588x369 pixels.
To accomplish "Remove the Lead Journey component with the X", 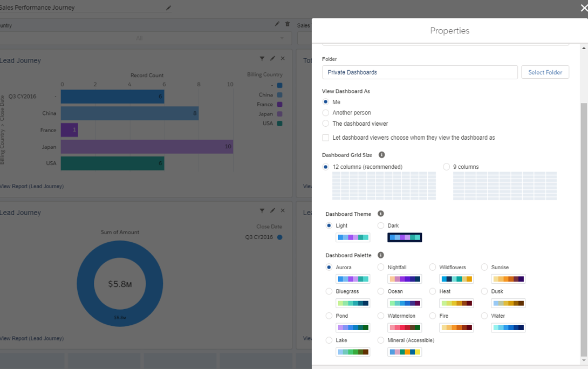I will tap(282, 58).
